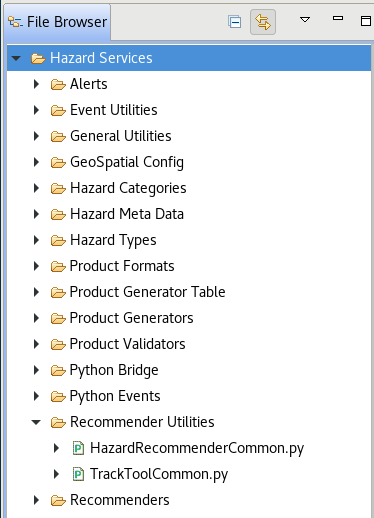Expand the Product Generators folder

point(36,318)
